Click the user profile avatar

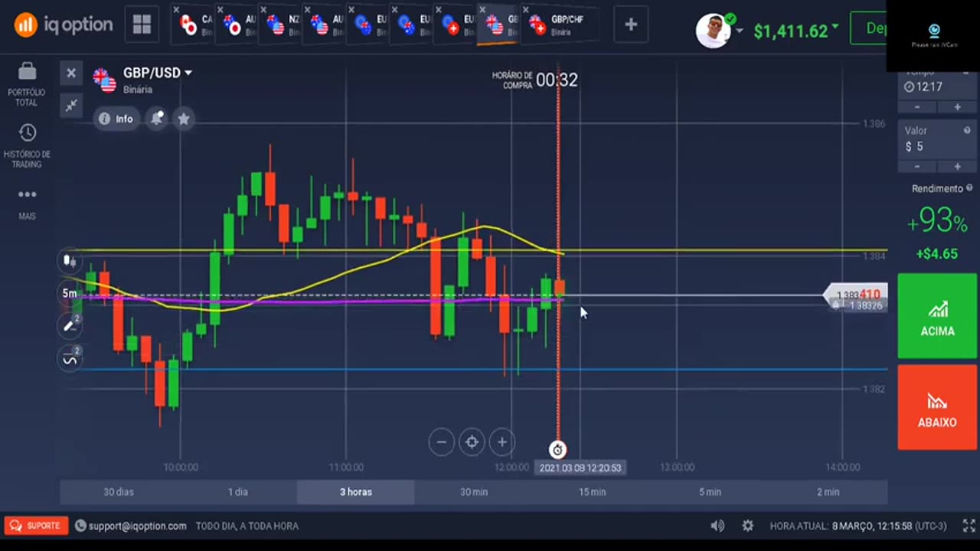[713, 31]
